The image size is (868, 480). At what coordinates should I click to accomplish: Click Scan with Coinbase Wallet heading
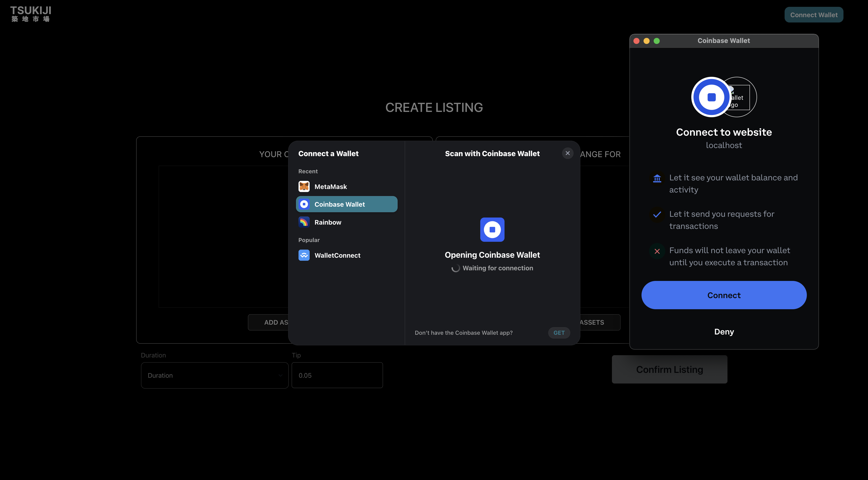[x=492, y=154]
